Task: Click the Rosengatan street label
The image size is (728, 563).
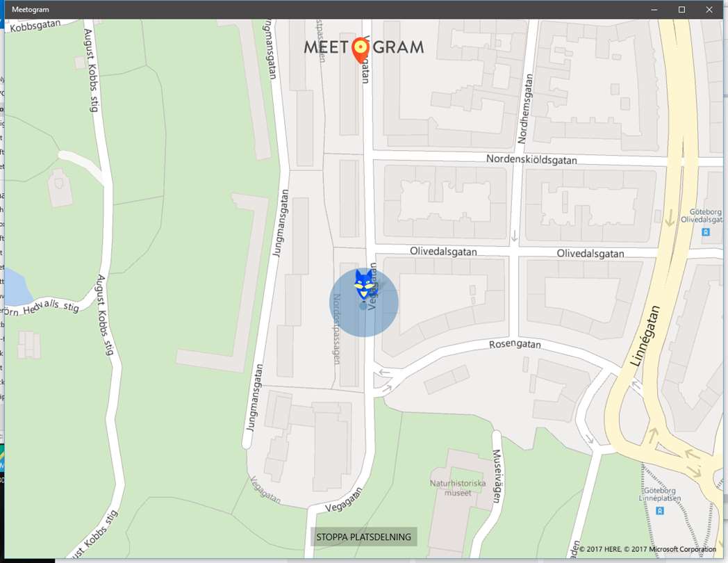Action: coord(515,344)
